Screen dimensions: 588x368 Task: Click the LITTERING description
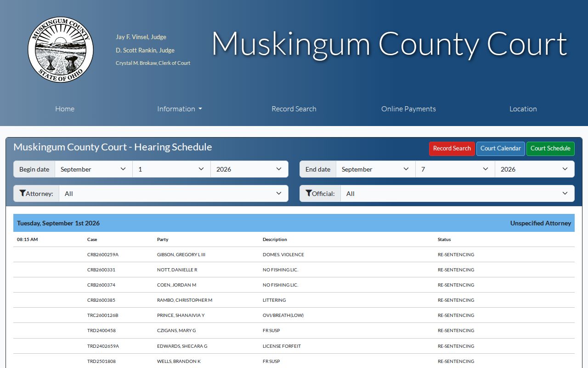[x=274, y=300]
